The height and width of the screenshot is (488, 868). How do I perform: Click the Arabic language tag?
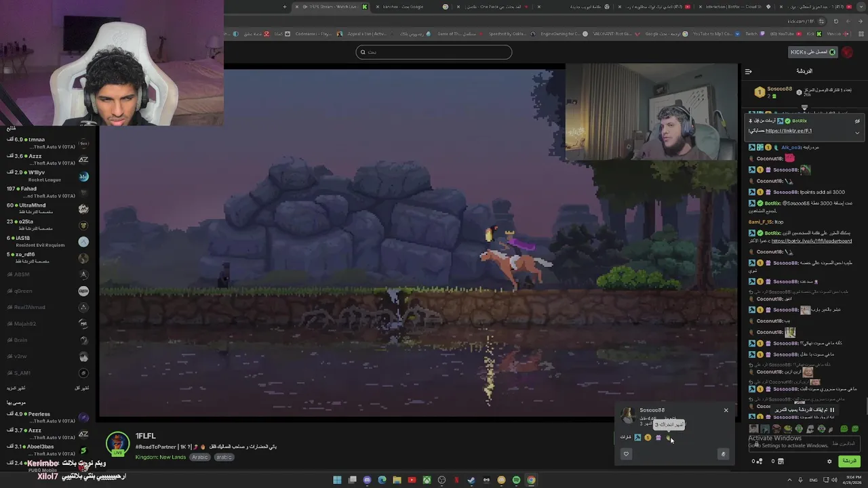coord(199,457)
